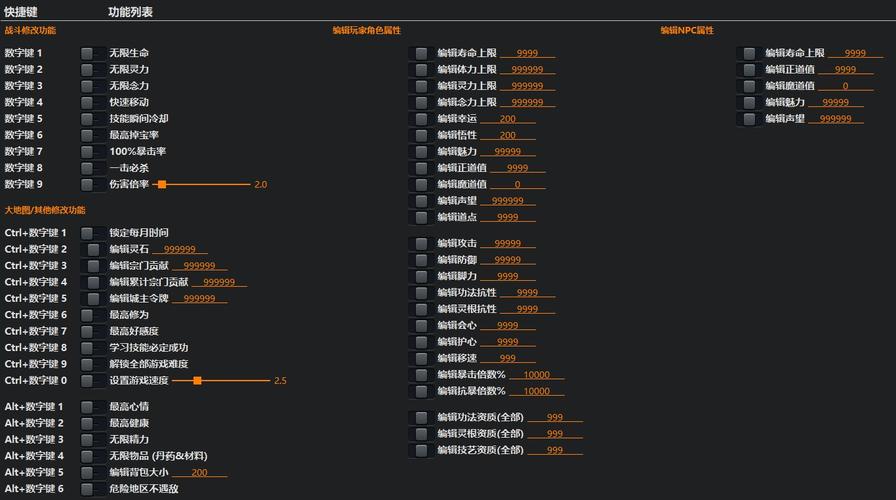Toggle 最高修为 switch
Viewport: 896px width, 500px height.
(93, 315)
